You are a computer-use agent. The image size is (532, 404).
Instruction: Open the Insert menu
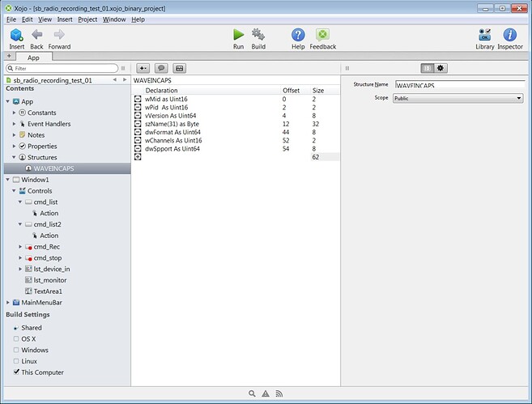click(65, 19)
